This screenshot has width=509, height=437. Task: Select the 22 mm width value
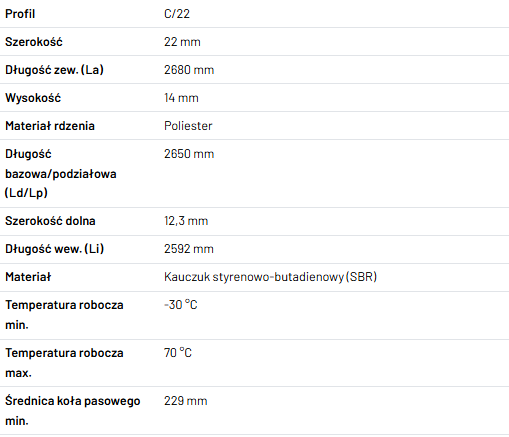(182, 42)
